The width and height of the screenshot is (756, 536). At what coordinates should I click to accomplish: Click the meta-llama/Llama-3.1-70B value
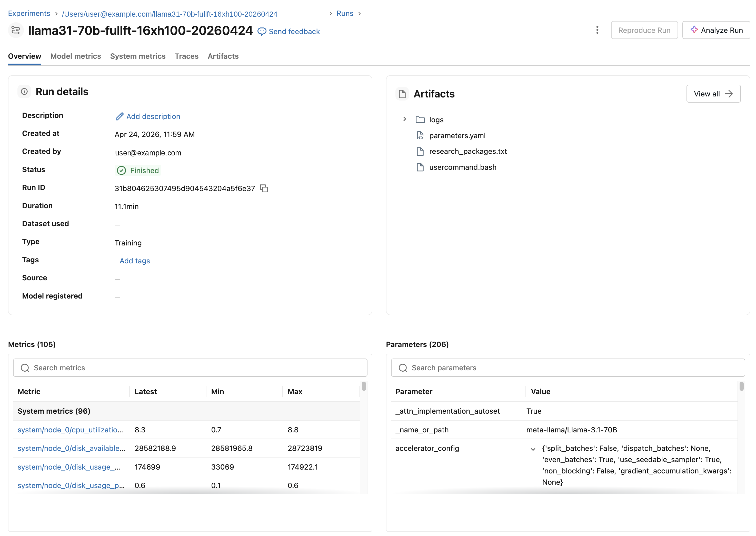pos(572,430)
